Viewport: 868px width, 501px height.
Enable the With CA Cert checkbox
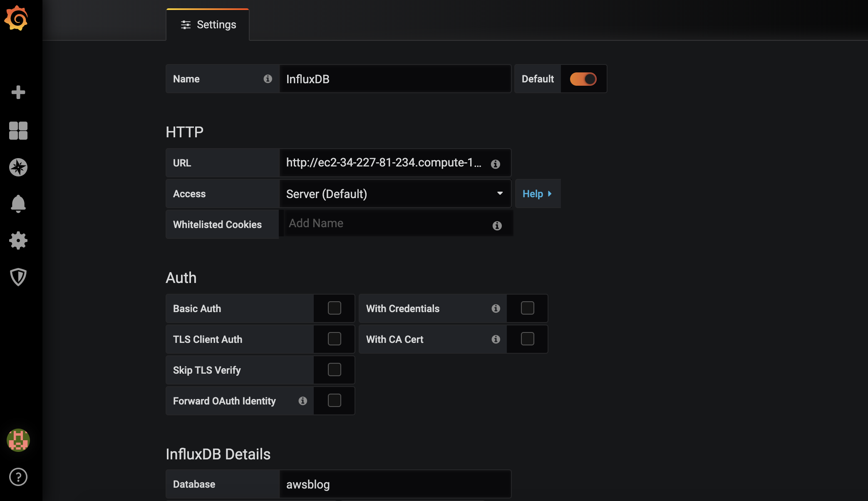pos(527,339)
